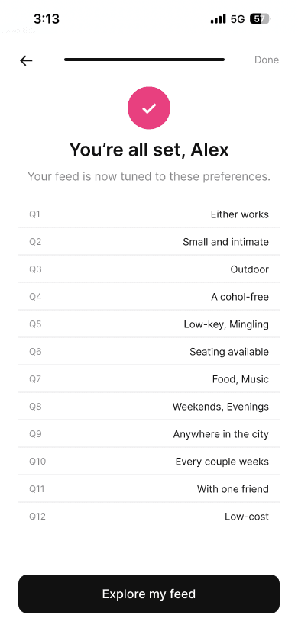Tap the Explore my feed button

coord(149,594)
